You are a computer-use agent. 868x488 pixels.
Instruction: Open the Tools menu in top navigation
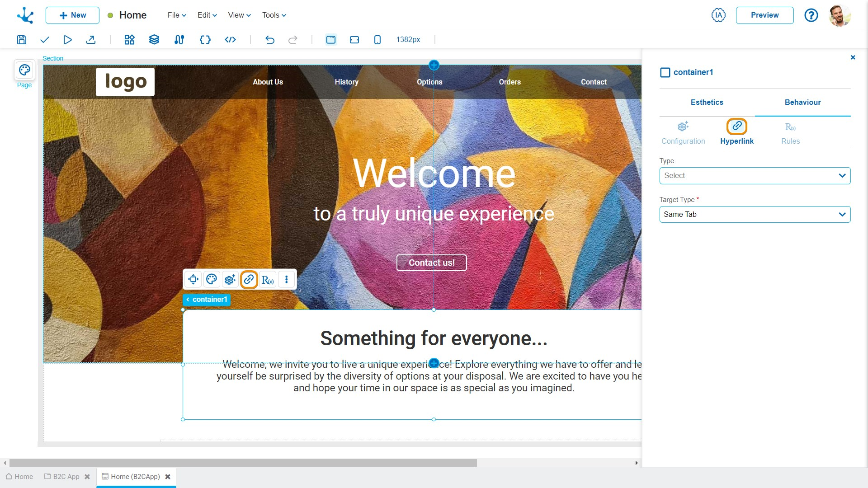click(x=274, y=15)
